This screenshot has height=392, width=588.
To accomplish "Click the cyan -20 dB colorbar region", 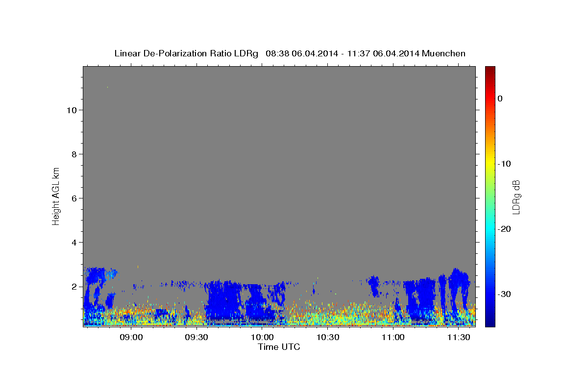I will 490,229.
